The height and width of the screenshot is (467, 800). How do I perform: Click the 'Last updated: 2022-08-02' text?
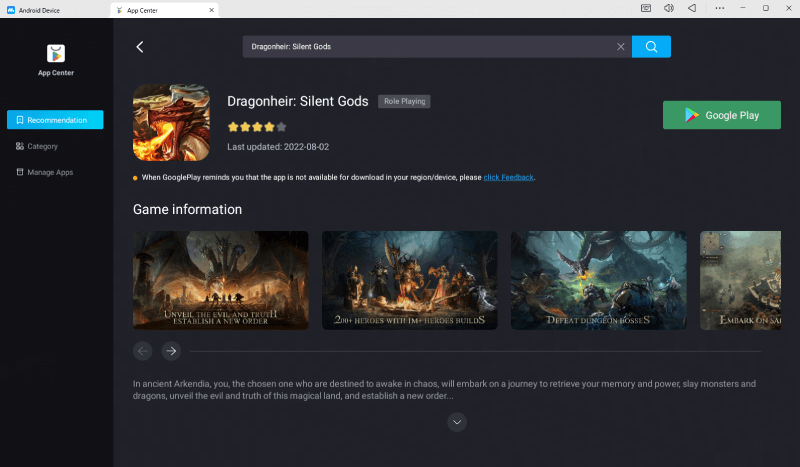pos(278,147)
